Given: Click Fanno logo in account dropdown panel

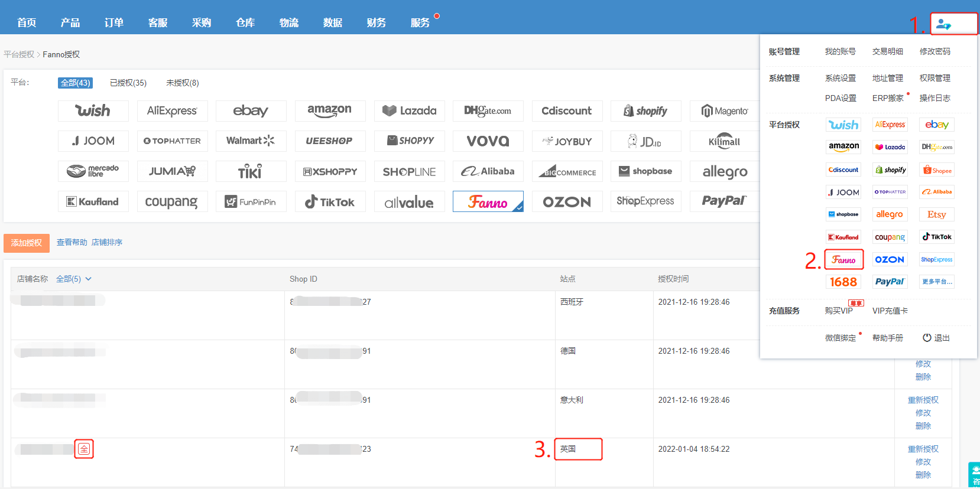Looking at the screenshot, I should [x=843, y=259].
